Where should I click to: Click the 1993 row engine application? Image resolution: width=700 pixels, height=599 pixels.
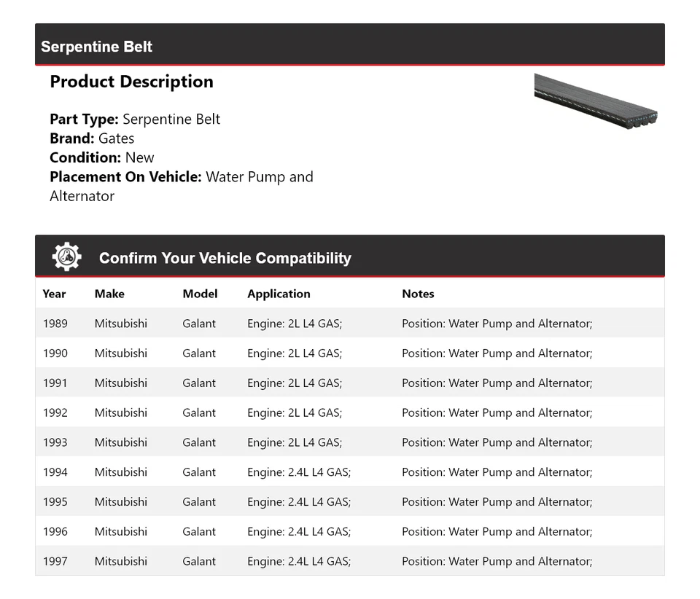pos(295,442)
